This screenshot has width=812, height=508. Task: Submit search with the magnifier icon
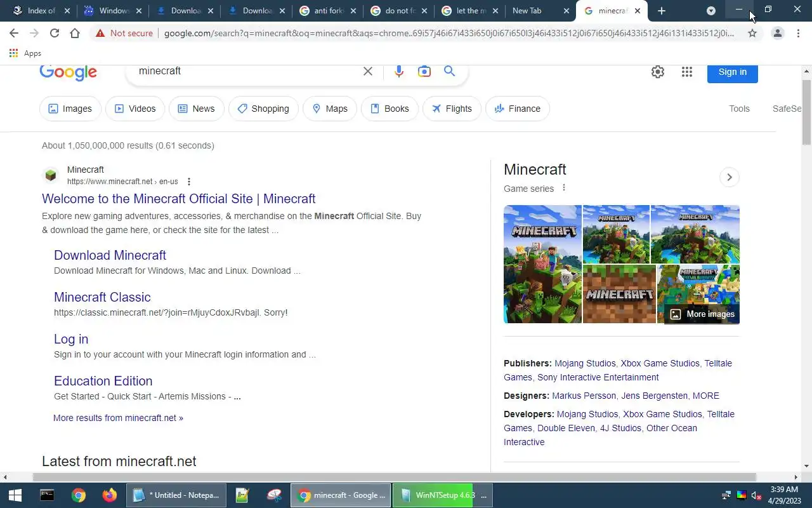click(x=450, y=71)
